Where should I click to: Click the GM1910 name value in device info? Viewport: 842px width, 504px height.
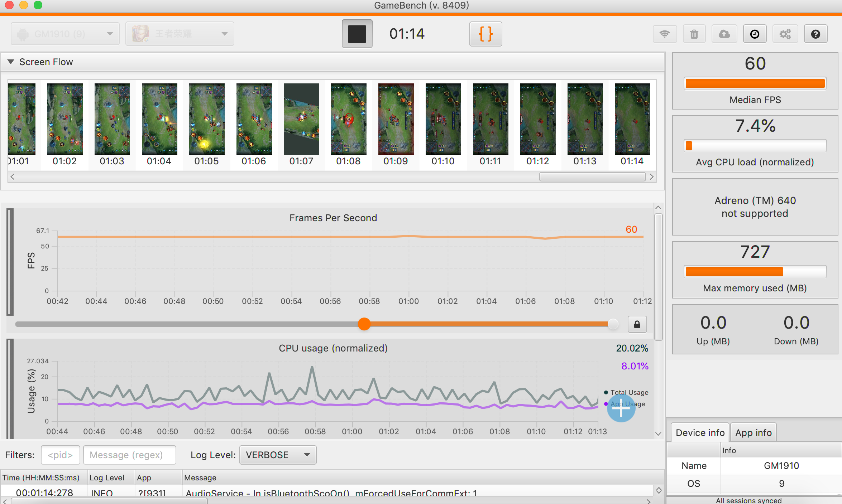click(x=781, y=466)
